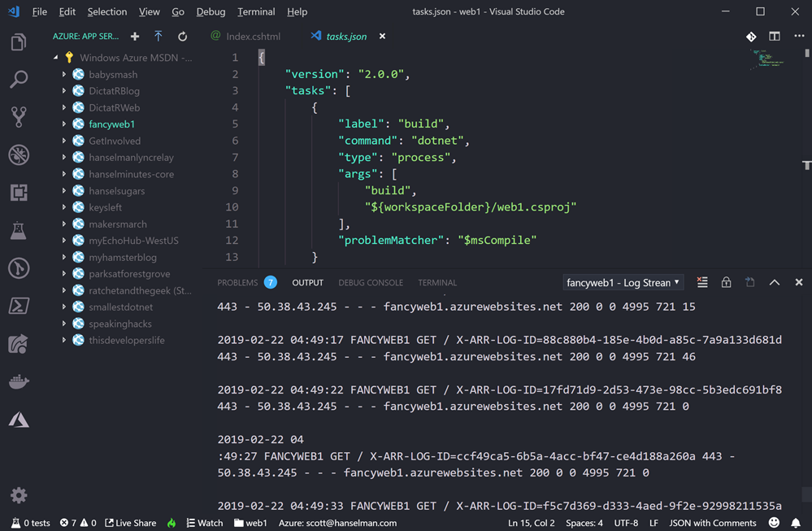Viewport: 812px width, 531px height.
Task: Open the Test beaker view in activity bar
Action: [x=19, y=230]
